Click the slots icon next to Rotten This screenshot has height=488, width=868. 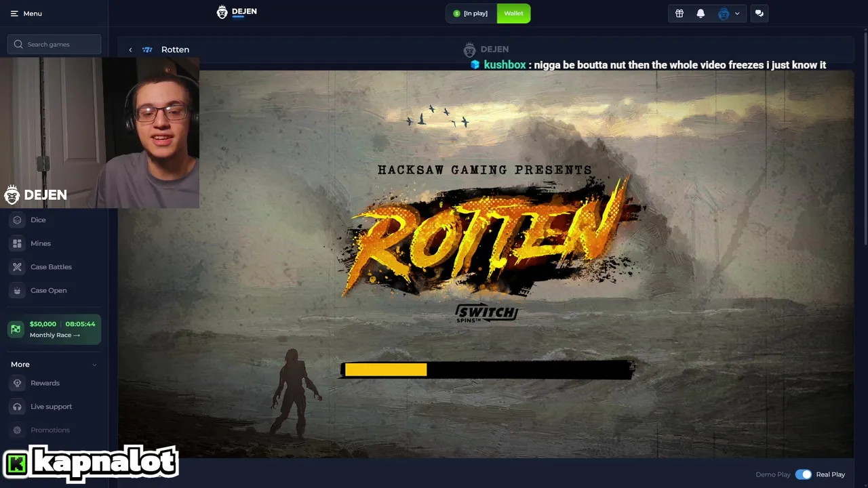click(147, 49)
